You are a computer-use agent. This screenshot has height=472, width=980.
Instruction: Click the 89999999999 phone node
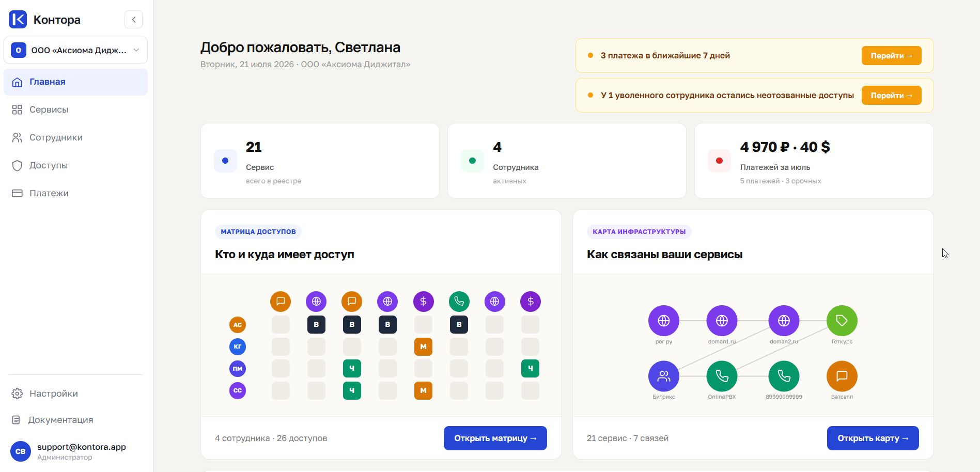point(784,376)
